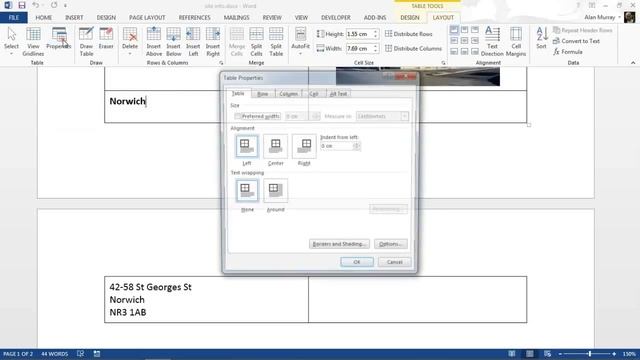
Task: Insert a row Above
Action: click(154, 42)
